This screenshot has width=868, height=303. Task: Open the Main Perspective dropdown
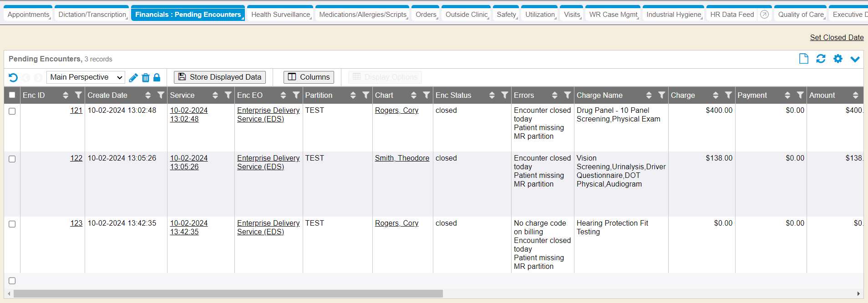point(86,77)
